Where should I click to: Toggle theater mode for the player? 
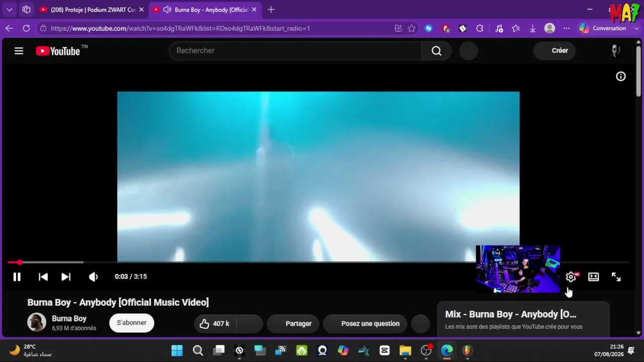tap(594, 277)
